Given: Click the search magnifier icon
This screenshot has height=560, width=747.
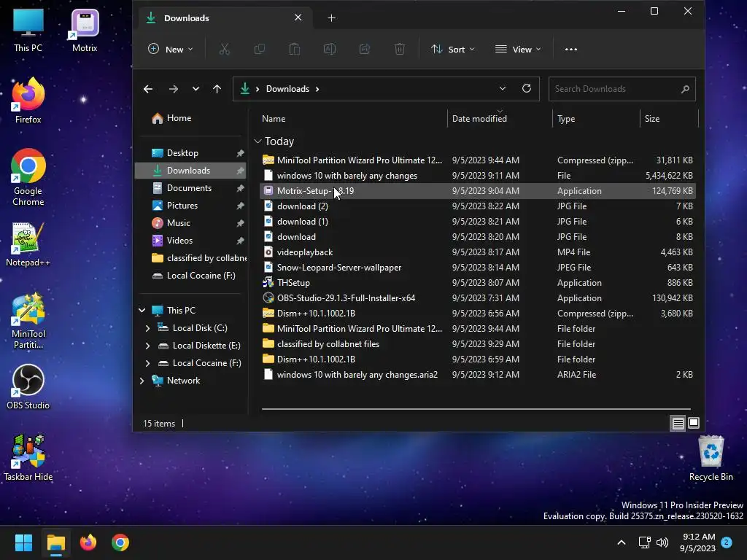Looking at the screenshot, I should 685,89.
